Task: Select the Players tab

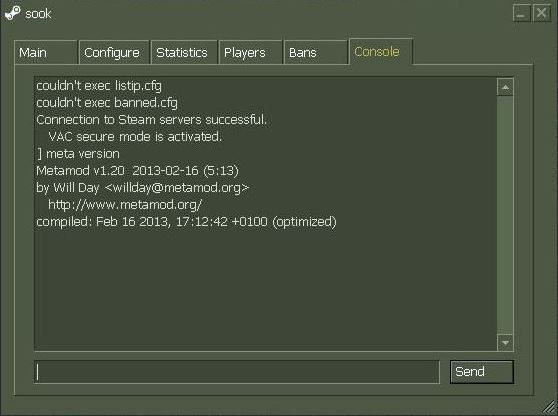Action: coord(251,52)
